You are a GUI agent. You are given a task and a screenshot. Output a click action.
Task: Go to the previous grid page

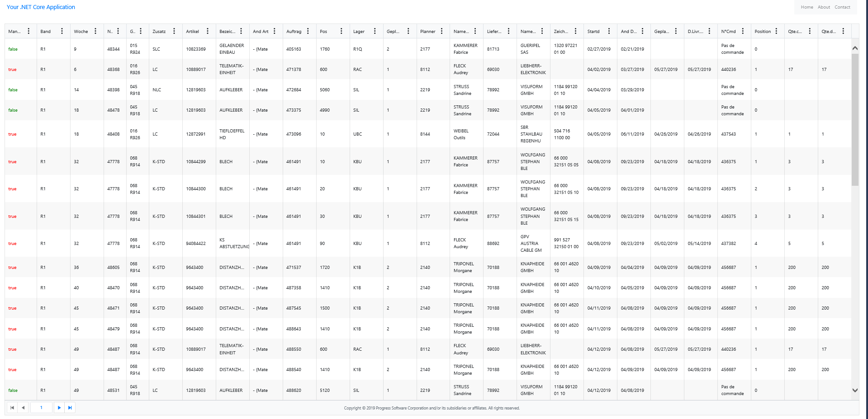tap(23, 408)
